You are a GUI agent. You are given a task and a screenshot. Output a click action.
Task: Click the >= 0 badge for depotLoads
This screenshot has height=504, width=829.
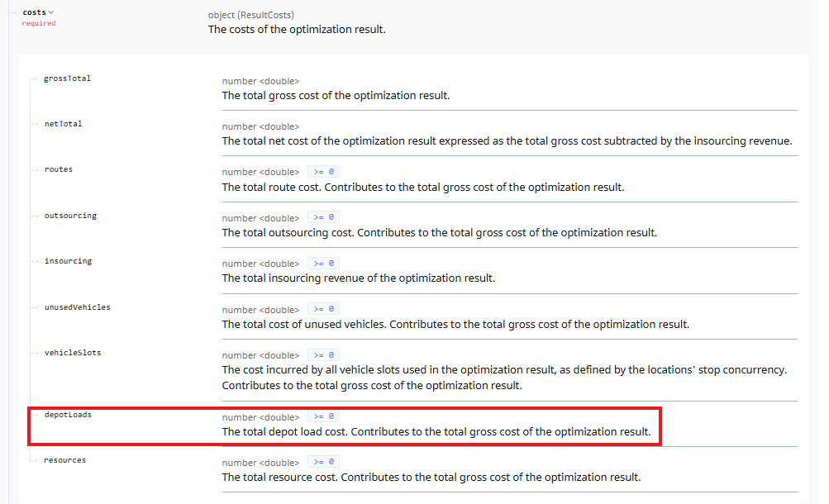tap(323, 416)
